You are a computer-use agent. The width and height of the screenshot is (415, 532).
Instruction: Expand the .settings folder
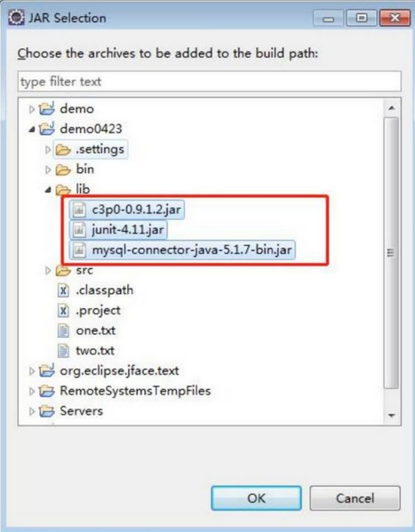48,149
